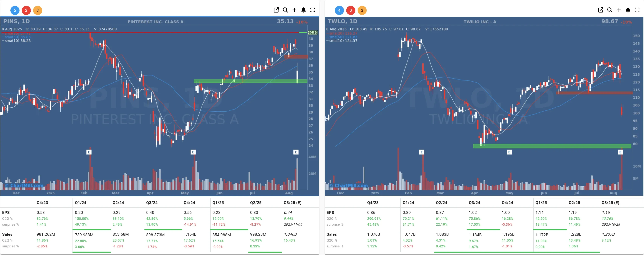Click TWLO earnings marker E in February

[422, 152]
